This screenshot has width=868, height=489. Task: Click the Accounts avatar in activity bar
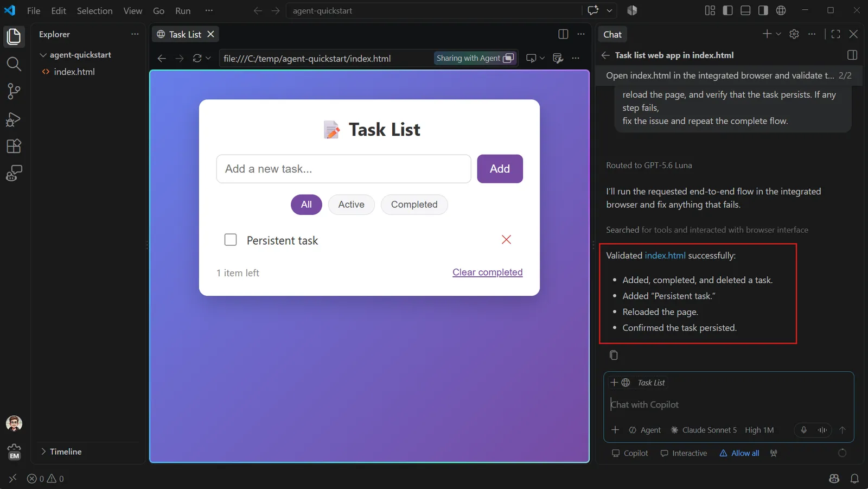(14, 423)
